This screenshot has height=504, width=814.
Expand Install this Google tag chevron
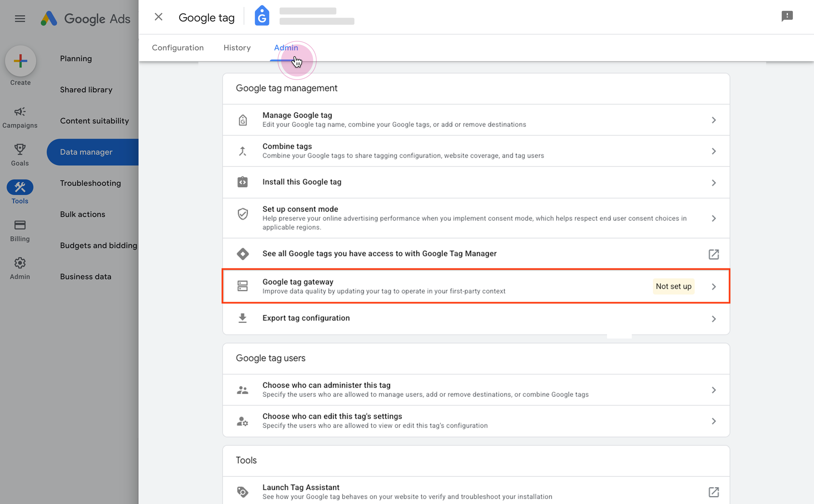(x=714, y=183)
